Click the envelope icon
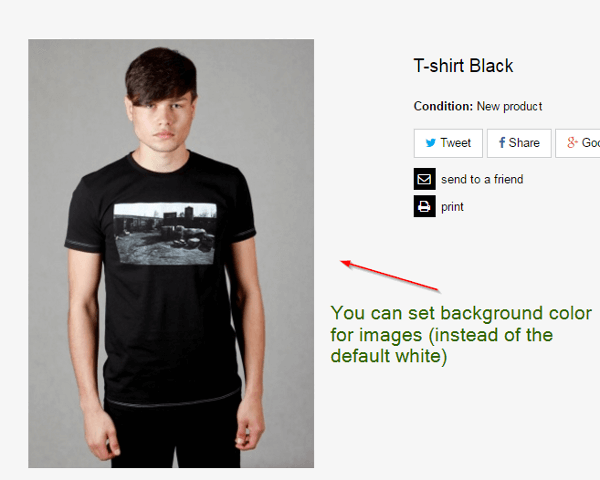600x480 pixels. tap(424, 179)
